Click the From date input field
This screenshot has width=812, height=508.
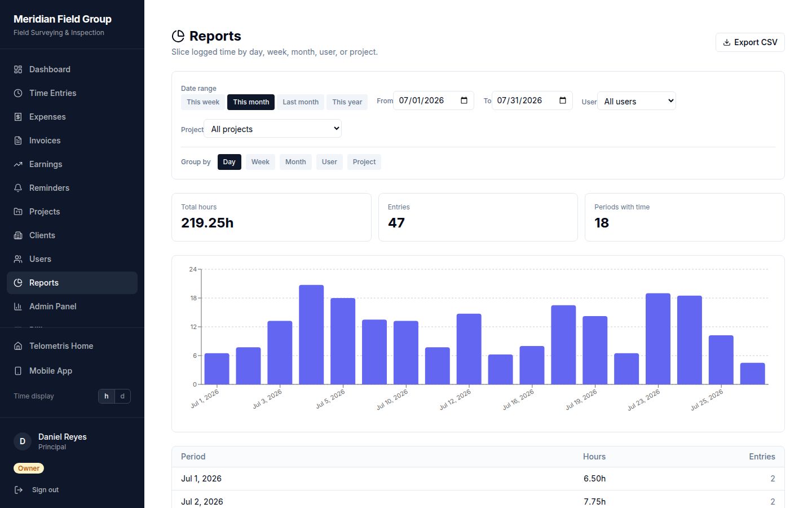(433, 100)
